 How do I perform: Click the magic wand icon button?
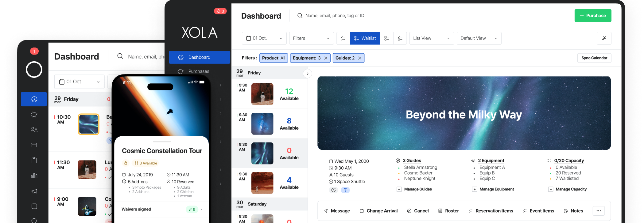[604, 38]
